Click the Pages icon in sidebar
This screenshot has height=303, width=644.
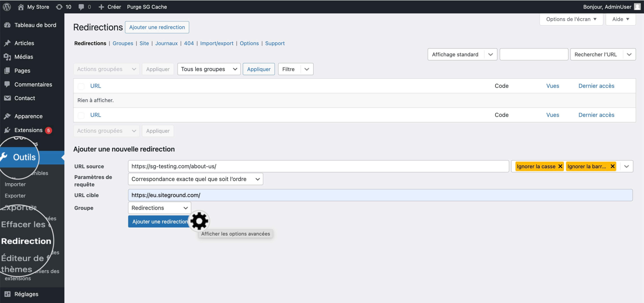point(7,71)
